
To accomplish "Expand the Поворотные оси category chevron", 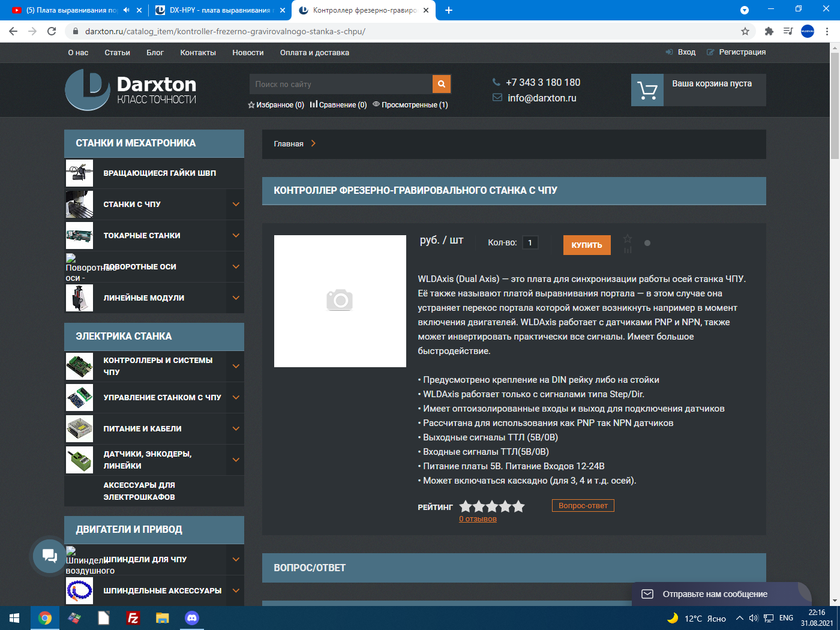I will (x=236, y=267).
